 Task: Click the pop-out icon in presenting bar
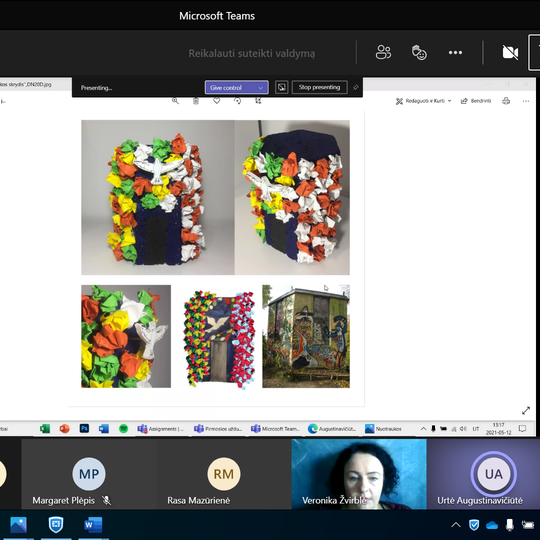[282, 87]
